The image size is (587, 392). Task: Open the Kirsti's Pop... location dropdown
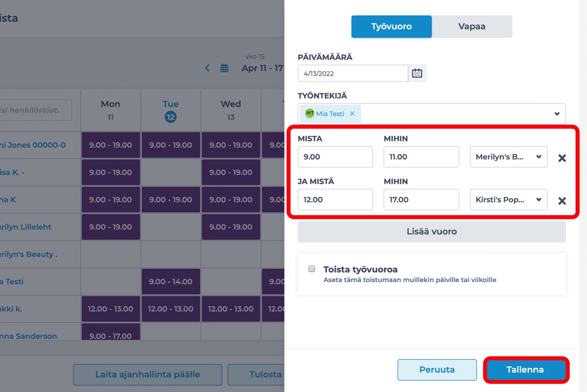point(508,199)
